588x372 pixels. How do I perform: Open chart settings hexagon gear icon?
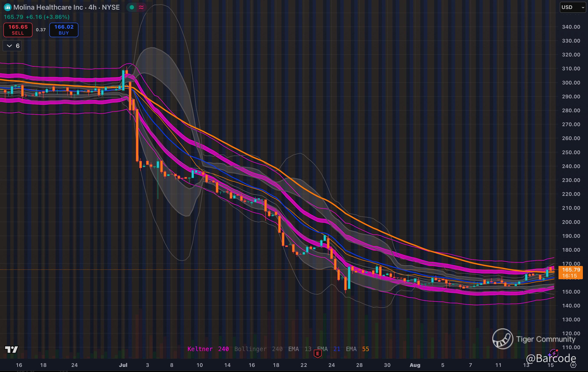point(573,365)
